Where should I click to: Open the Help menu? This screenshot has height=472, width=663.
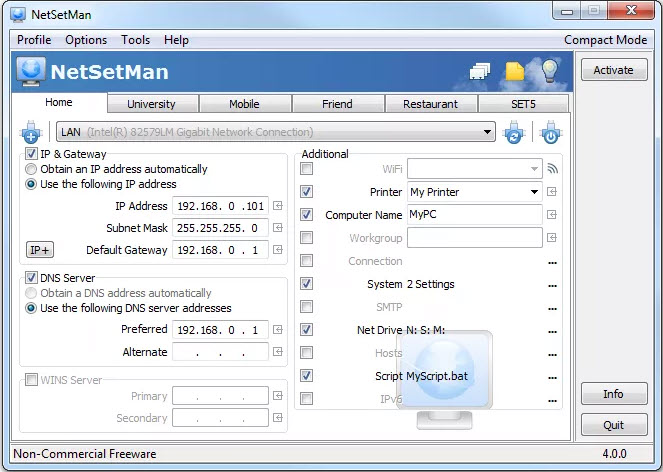tap(176, 40)
